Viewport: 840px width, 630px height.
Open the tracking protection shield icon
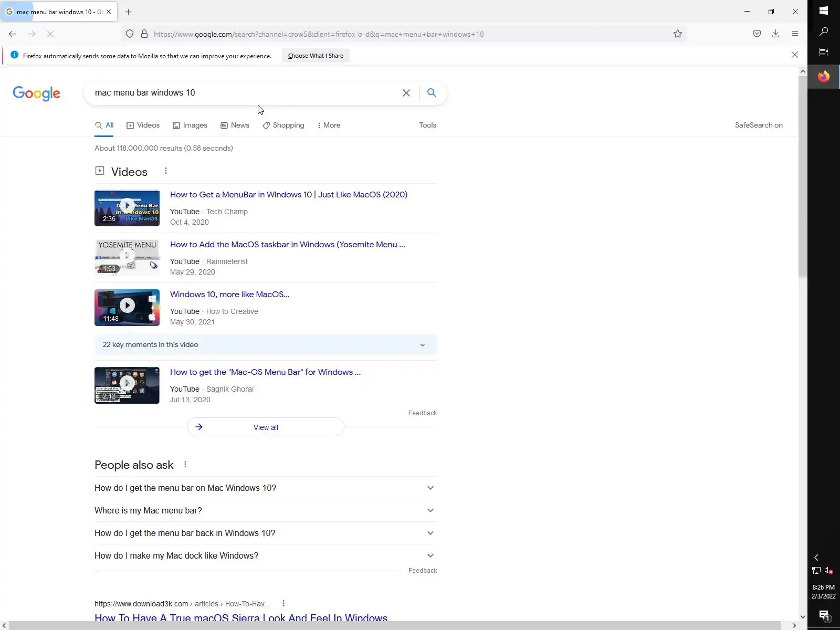click(130, 34)
